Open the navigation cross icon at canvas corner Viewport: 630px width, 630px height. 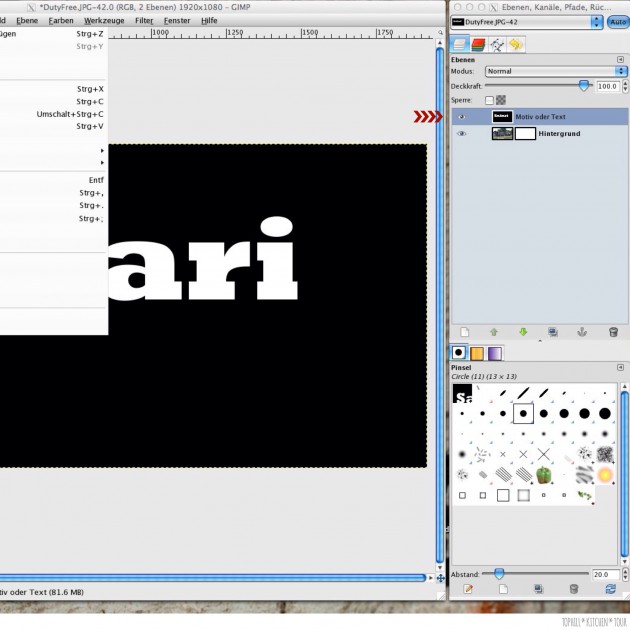click(x=440, y=578)
